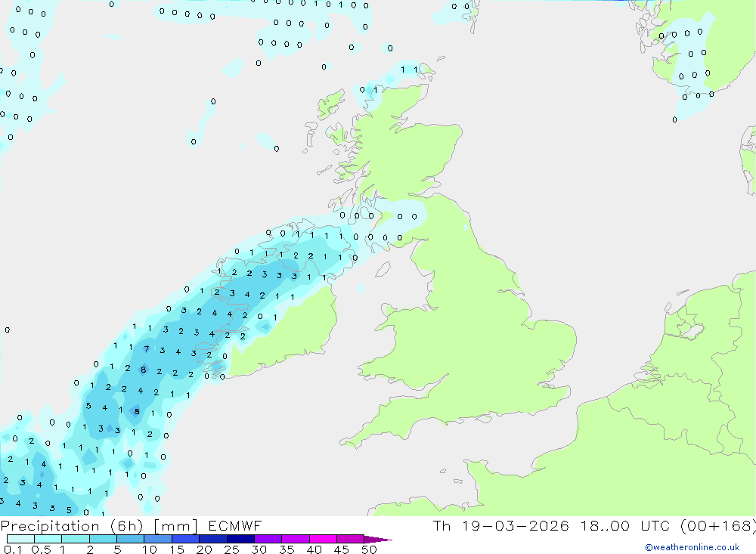The image size is (756, 554).
Task: Click the '0.5' legend scale label
Action: 41,549
